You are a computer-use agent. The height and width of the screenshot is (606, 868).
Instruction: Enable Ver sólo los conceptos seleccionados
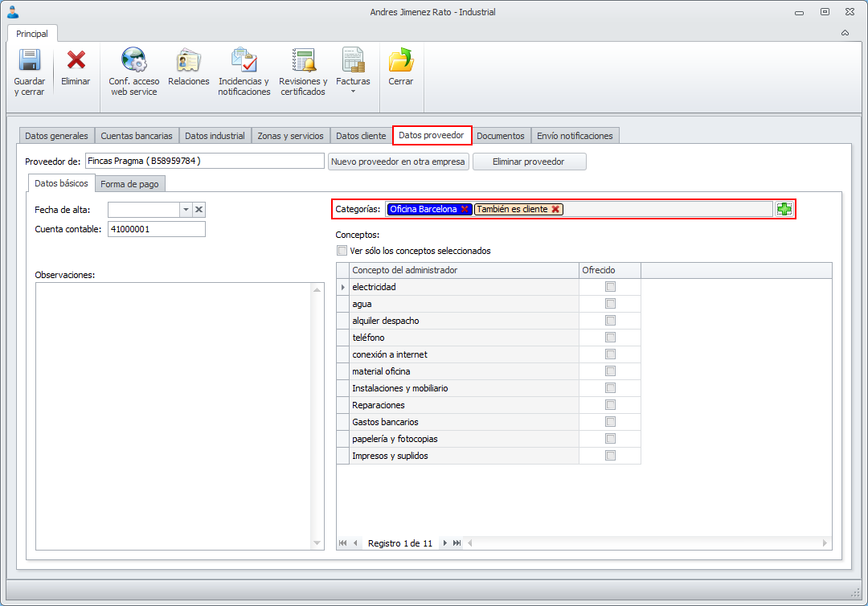point(342,251)
